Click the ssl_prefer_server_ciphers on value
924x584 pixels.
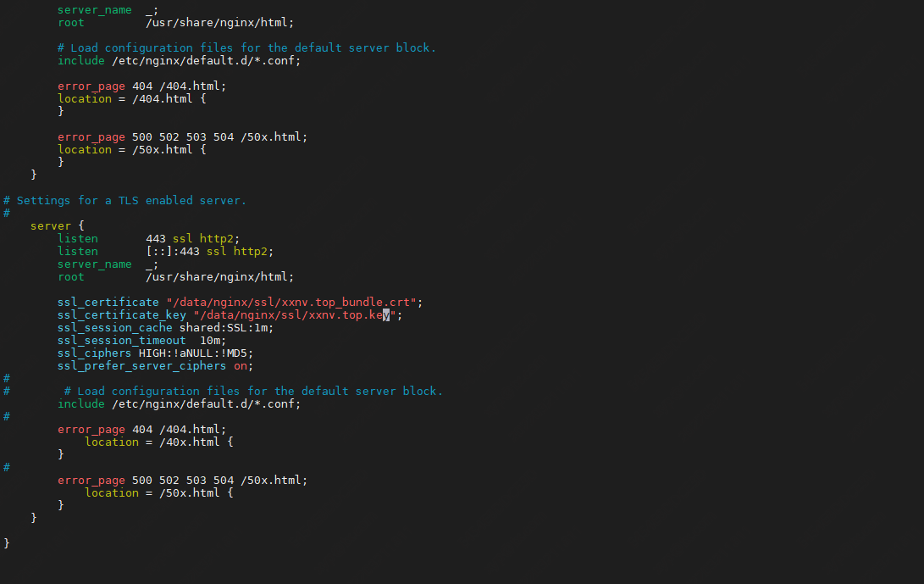pos(241,365)
